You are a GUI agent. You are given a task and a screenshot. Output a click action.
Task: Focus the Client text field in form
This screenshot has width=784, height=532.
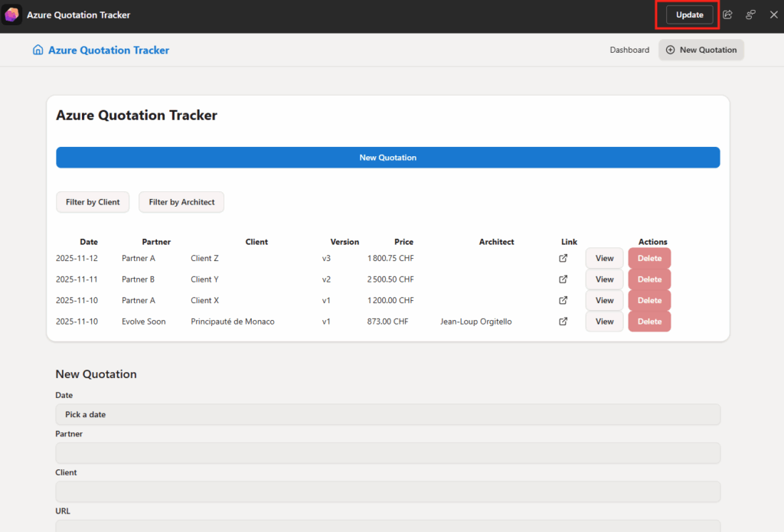pyautogui.click(x=387, y=491)
